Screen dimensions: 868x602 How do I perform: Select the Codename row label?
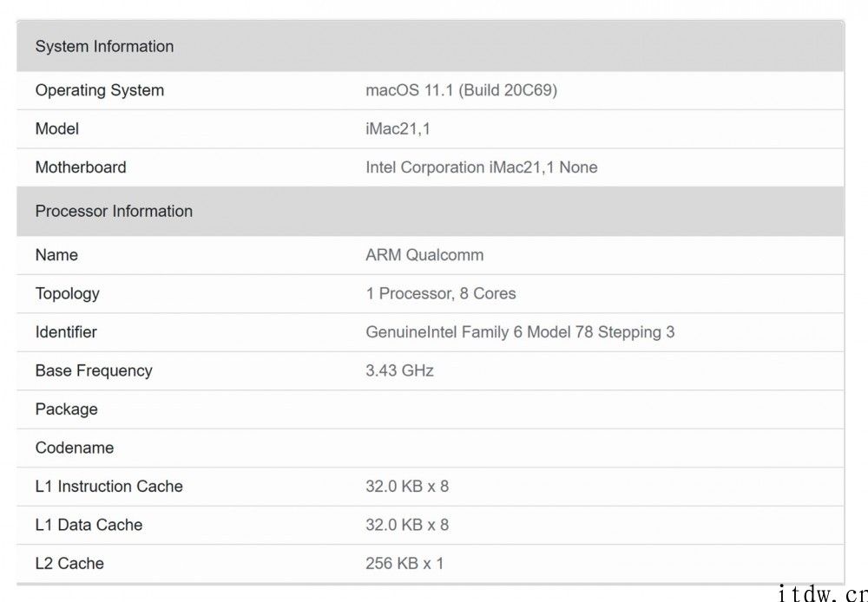75,448
